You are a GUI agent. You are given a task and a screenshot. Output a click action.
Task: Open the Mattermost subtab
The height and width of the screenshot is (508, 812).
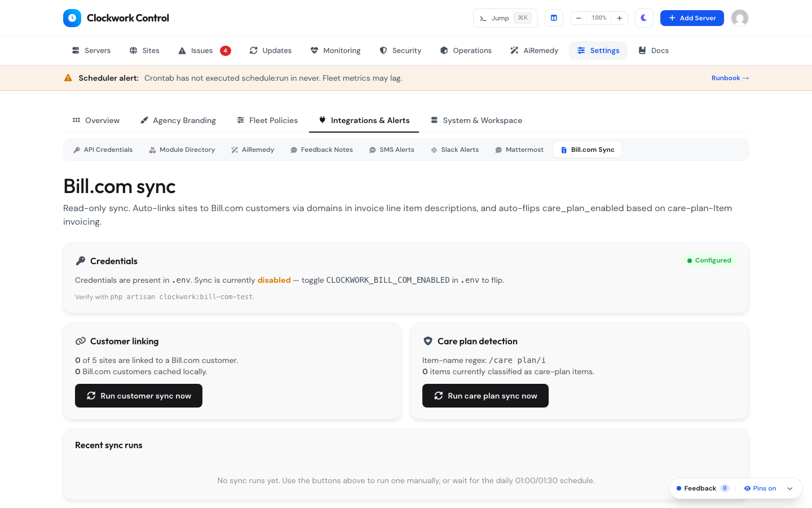[519, 150]
